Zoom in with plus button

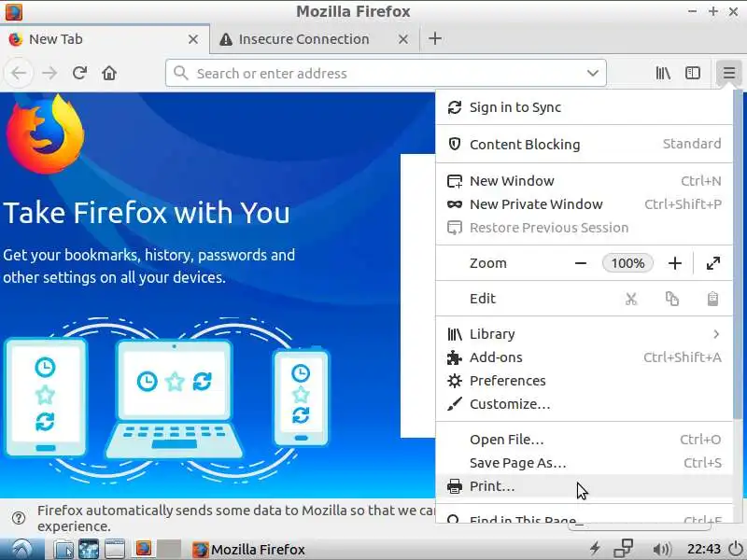pos(674,263)
